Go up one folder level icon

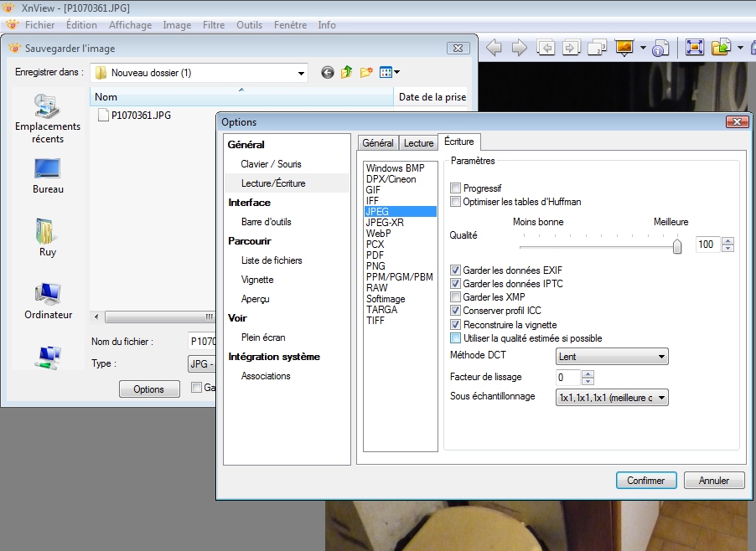click(347, 73)
